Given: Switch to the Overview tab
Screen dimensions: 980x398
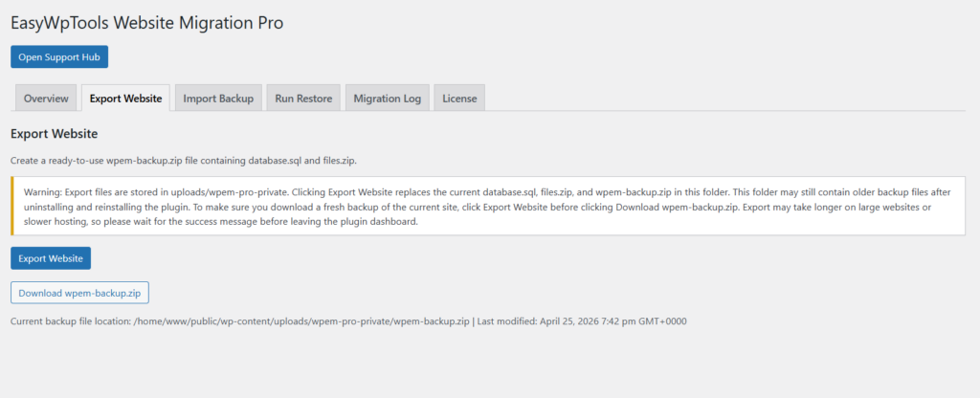Looking at the screenshot, I should tap(46, 99).
